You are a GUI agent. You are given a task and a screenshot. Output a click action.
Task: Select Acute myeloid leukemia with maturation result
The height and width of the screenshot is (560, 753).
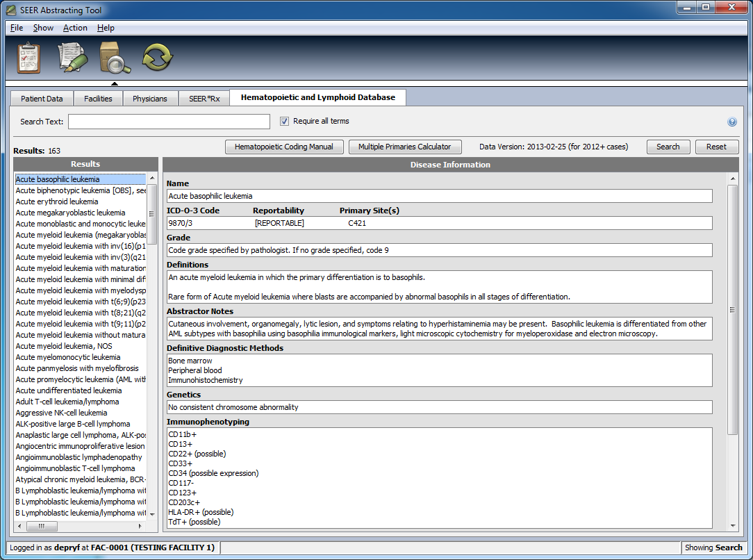tap(80, 268)
